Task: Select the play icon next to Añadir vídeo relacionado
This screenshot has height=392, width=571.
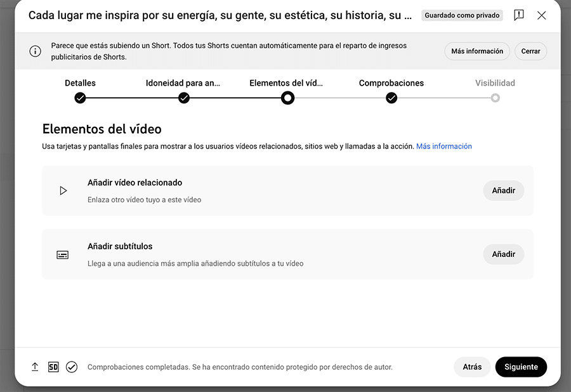Action: 63,190
